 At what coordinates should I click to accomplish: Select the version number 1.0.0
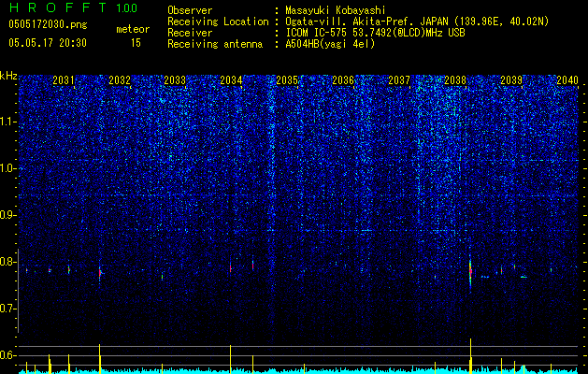pos(127,8)
